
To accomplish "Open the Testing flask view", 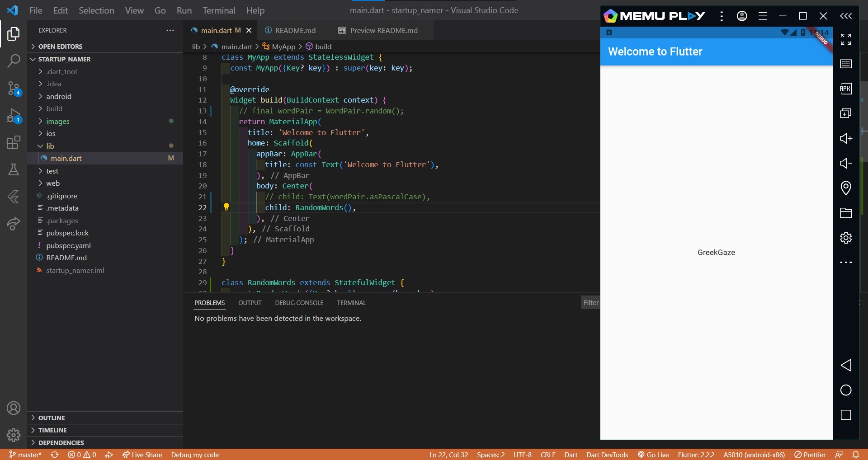I will click(x=14, y=169).
